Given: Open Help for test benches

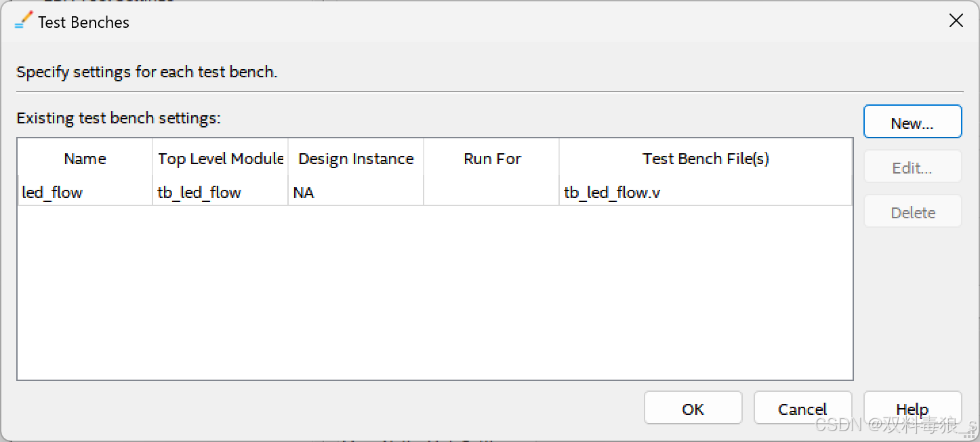Looking at the screenshot, I should [912, 408].
